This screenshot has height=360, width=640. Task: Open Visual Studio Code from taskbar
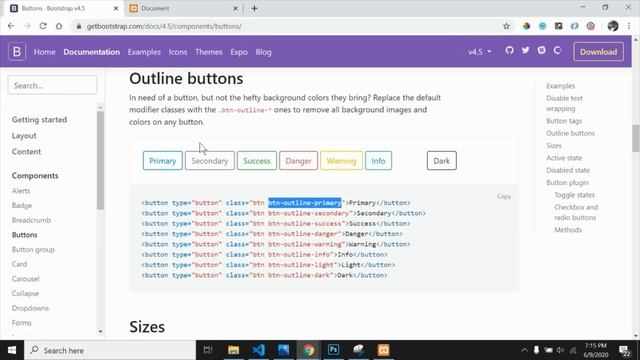[258, 350]
